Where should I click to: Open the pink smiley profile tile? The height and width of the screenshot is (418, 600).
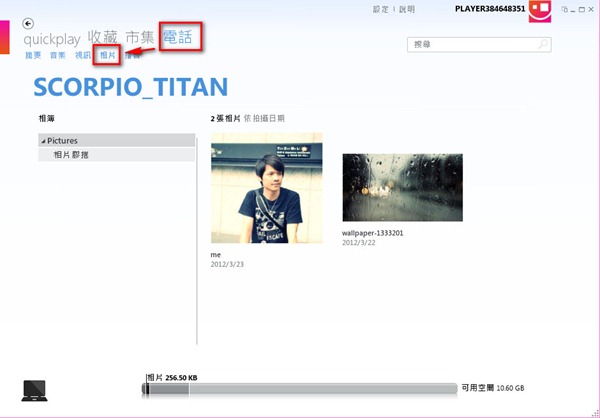[540, 11]
